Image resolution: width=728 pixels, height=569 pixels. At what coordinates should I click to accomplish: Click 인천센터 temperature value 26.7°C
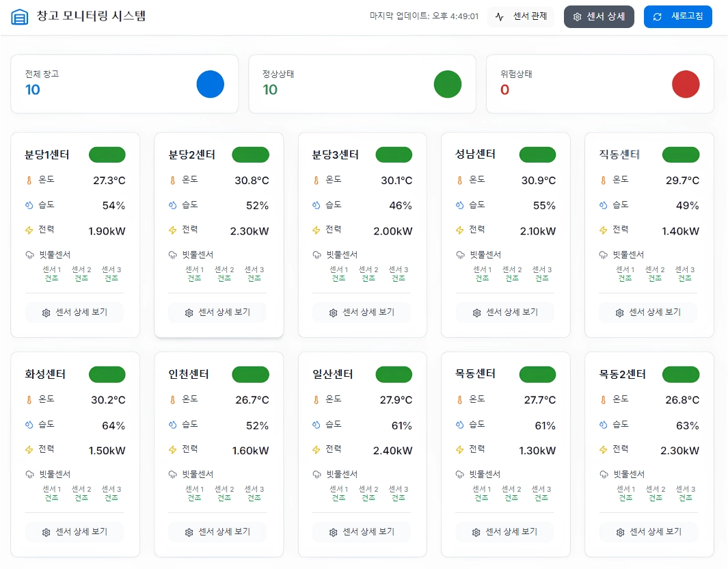point(252,400)
